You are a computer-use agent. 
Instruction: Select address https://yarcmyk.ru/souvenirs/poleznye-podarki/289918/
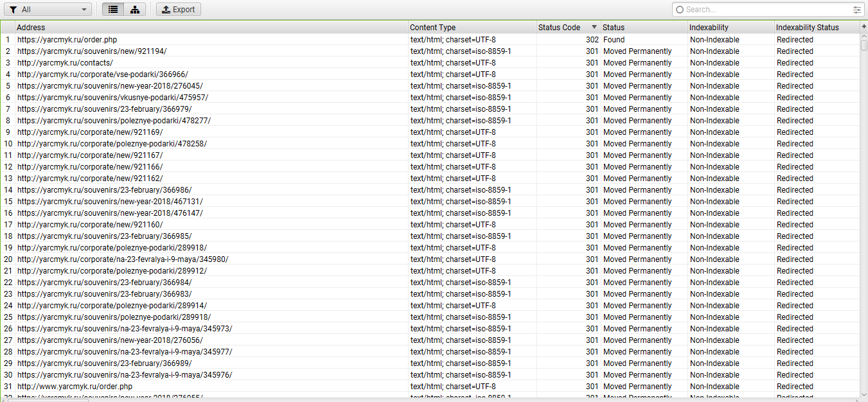click(x=114, y=317)
